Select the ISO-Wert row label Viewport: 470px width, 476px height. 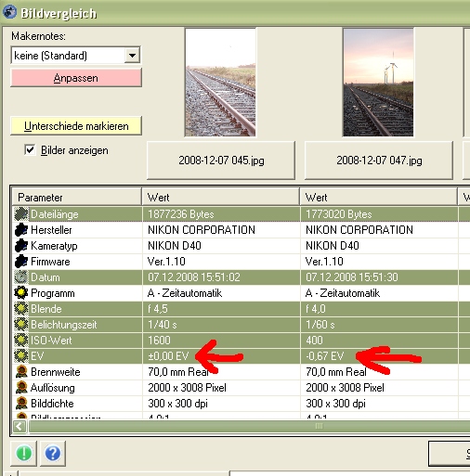coord(51,341)
